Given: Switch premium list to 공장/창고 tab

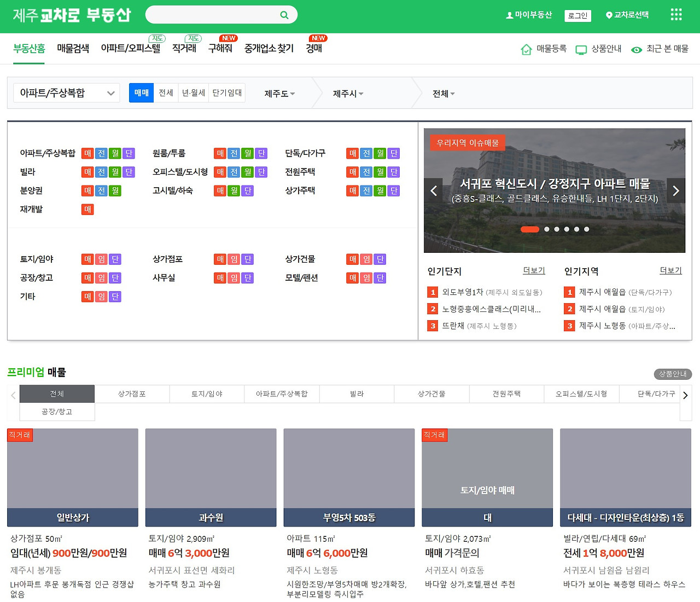Looking at the screenshot, I should (x=57, y=412).
